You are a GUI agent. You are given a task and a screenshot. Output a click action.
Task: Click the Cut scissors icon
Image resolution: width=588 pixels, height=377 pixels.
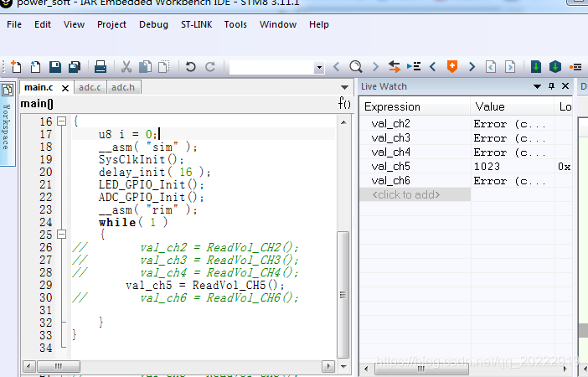pyautogui.click(x=126, y=66)
